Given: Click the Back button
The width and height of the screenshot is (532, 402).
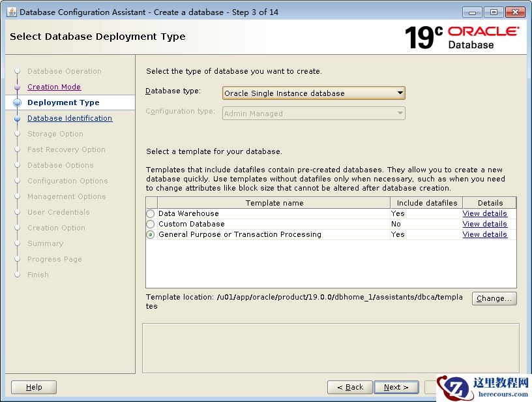Looking at the screenshot, I should click(x=350, y=387).
